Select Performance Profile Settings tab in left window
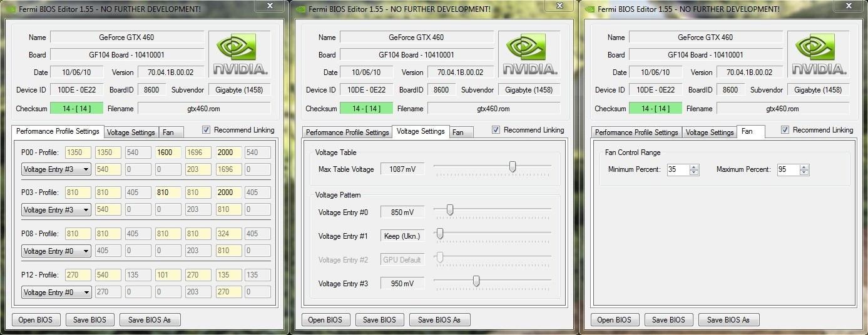Image resolution: width=868 pixels, height=335 pixels. 58,131
